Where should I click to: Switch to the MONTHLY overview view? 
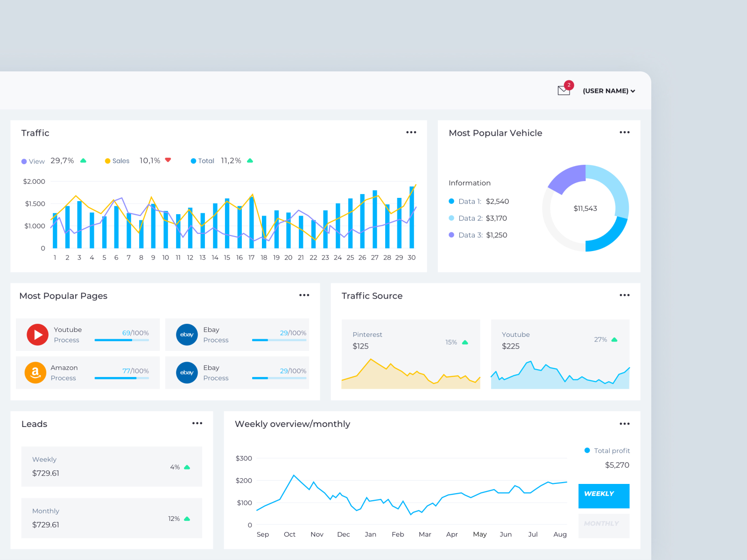(604, 526)
